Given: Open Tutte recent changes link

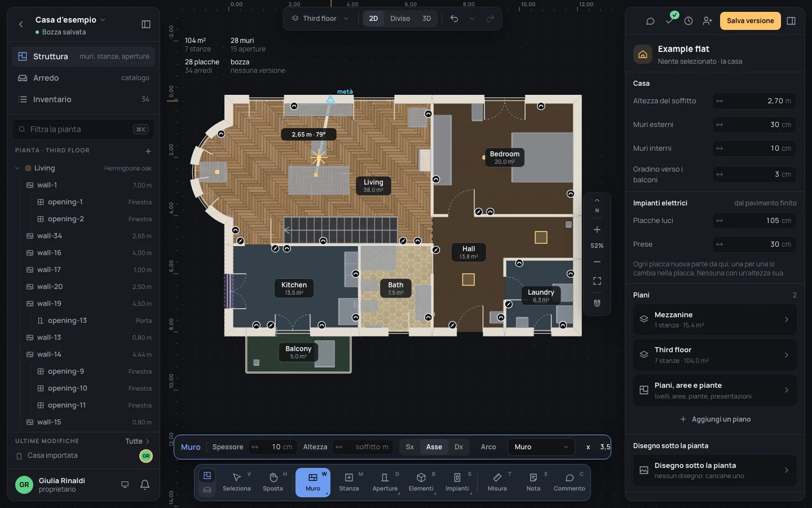Looking at the screenshot, I should point(138,441).
